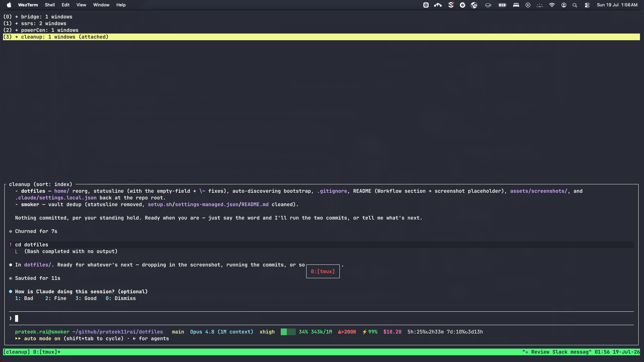Select the highlighted cleanup attached session
Screen dimensions: 644x362
321,37
